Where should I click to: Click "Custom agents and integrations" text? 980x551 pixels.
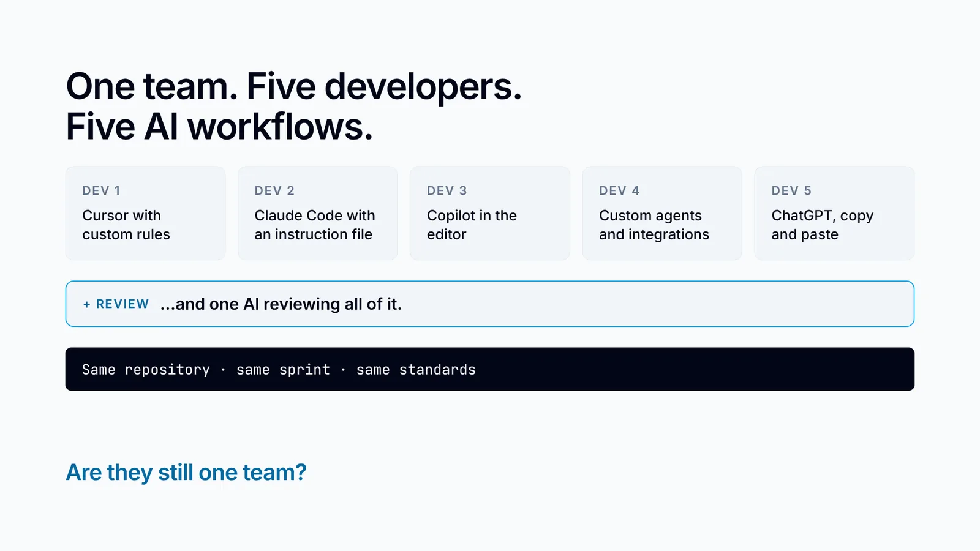pos(654,225)
